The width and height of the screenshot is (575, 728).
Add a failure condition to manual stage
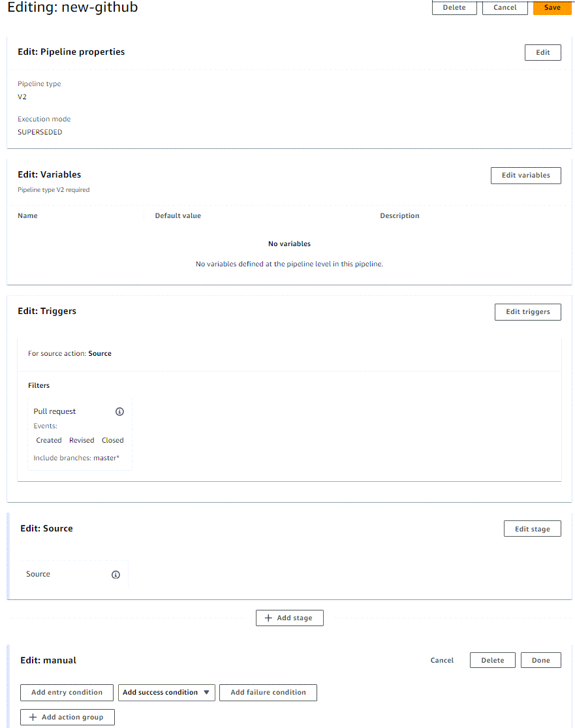point(268,693)
